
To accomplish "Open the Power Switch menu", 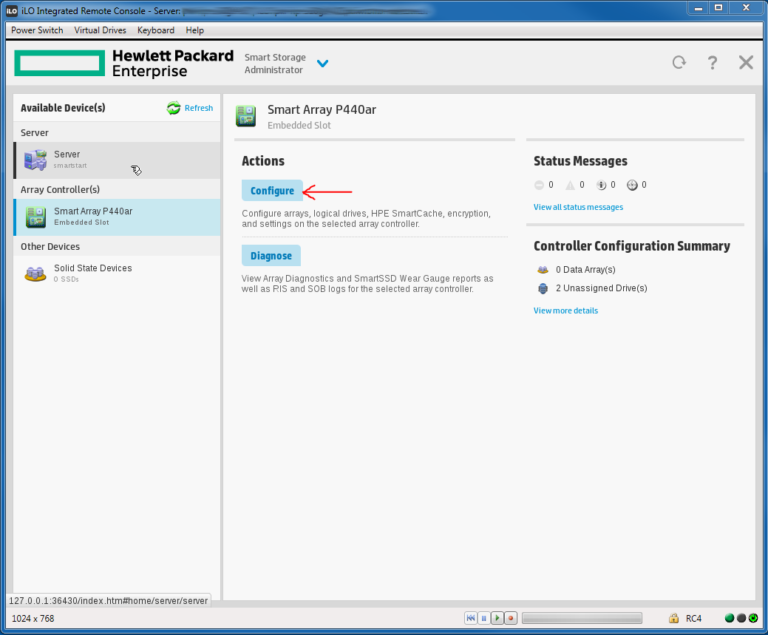I will [37, 30].
